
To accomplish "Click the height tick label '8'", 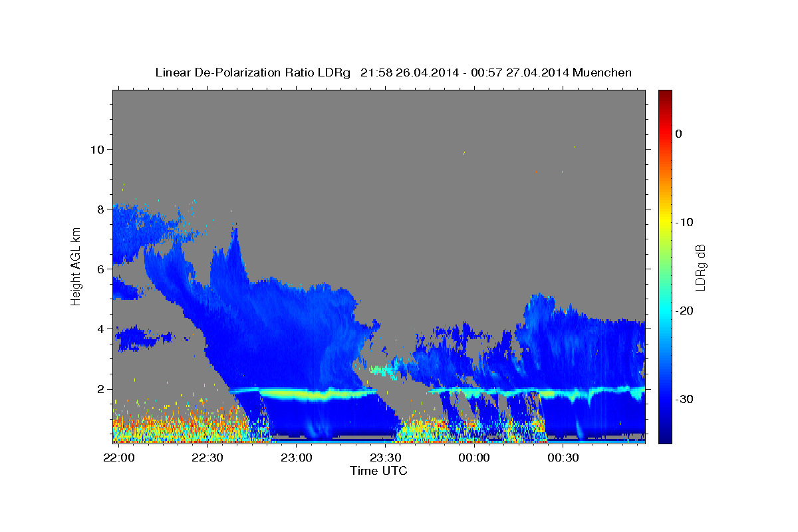I will tap(101, 209).
